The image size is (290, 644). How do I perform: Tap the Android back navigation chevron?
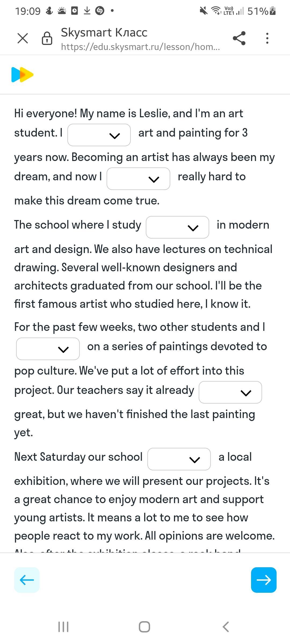(226, 627)
